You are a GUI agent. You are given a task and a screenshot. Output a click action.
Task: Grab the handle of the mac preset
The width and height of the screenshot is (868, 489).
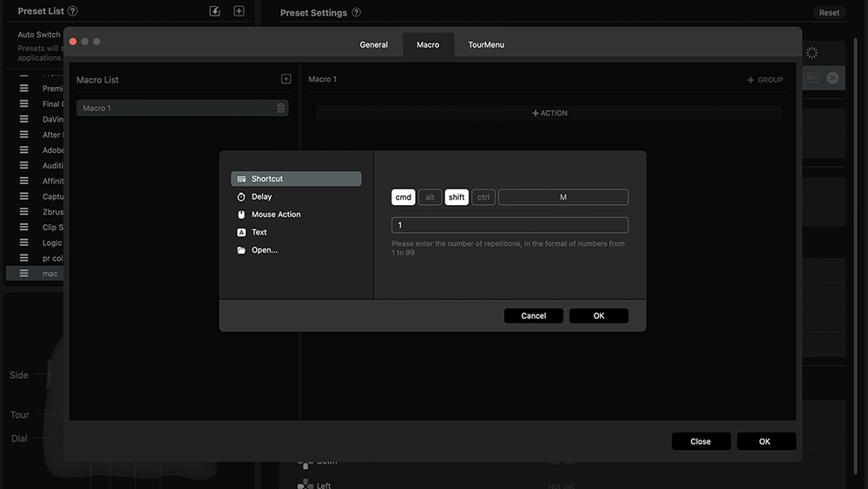click(23, 274)
